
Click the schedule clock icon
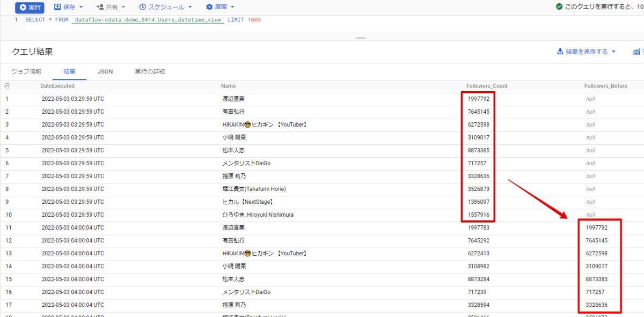click(143, 7)
